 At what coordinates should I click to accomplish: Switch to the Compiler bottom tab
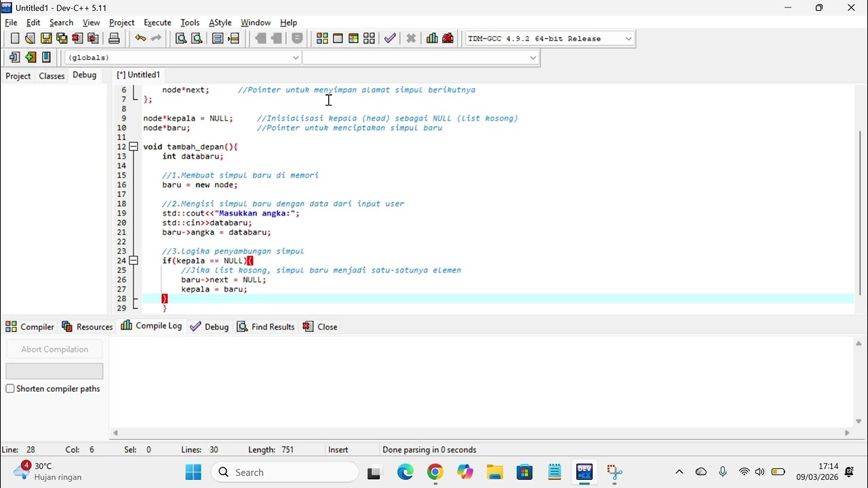point(30,327)
